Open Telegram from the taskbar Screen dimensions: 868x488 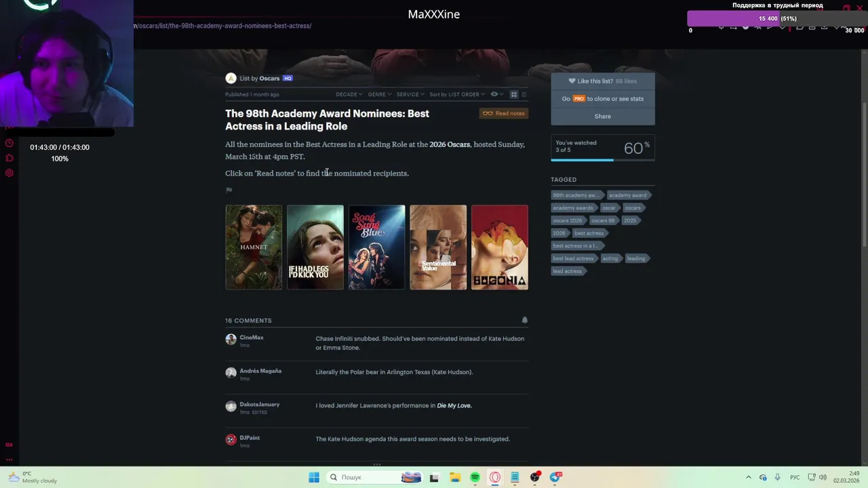click(x=555, y=477)
